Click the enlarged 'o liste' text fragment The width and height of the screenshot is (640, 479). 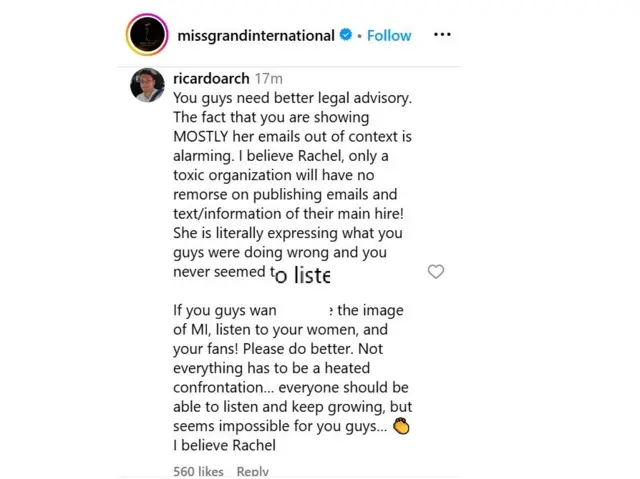click(x=302, y=275)
